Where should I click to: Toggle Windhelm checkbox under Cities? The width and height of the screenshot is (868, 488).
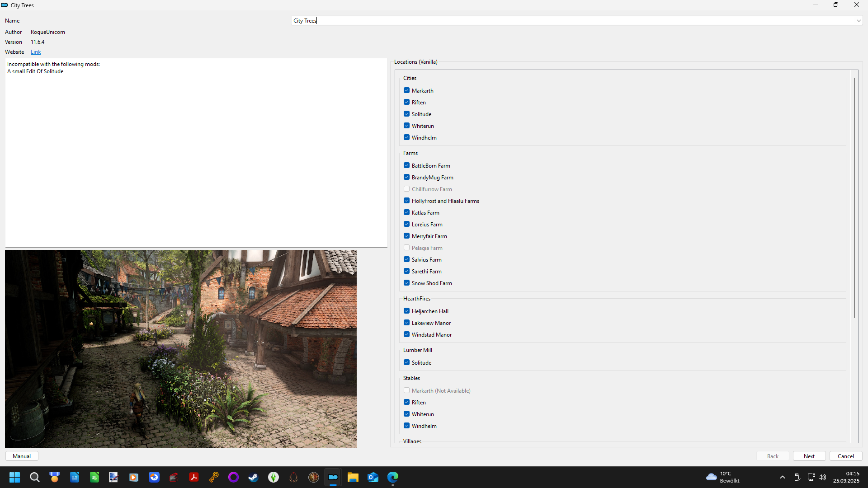(x=407, y=137)
